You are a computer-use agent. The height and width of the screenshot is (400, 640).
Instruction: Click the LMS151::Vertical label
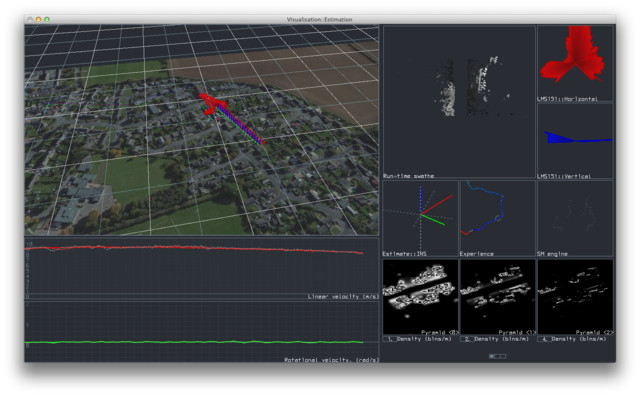[x=564, y=175]
